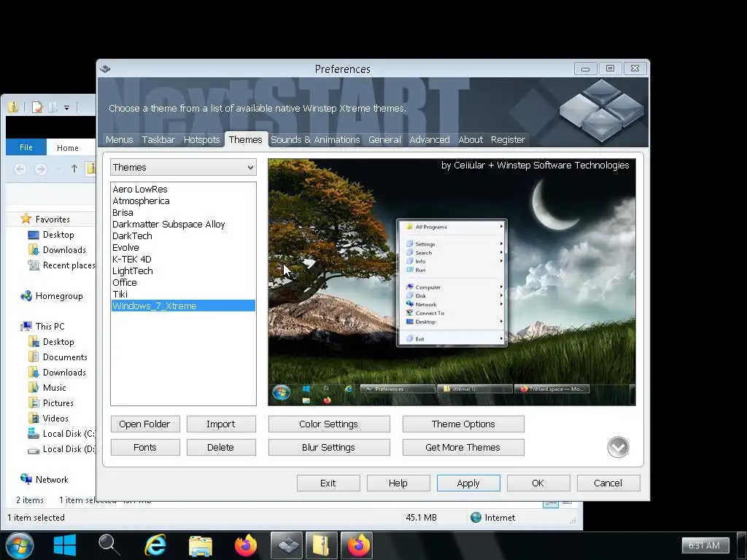Open the File menu in Explorer

tap(26, 147)
